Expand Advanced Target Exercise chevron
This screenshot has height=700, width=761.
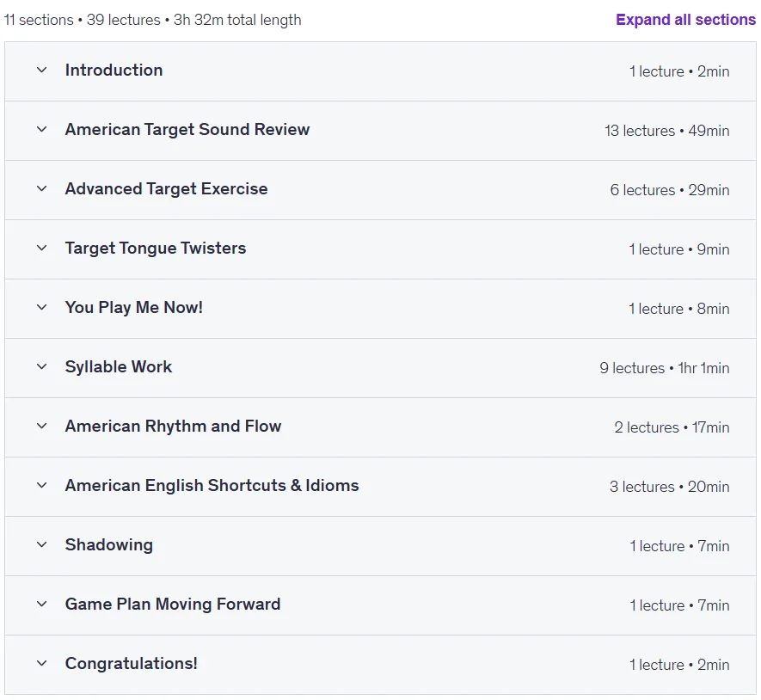[x=42, y=188]
